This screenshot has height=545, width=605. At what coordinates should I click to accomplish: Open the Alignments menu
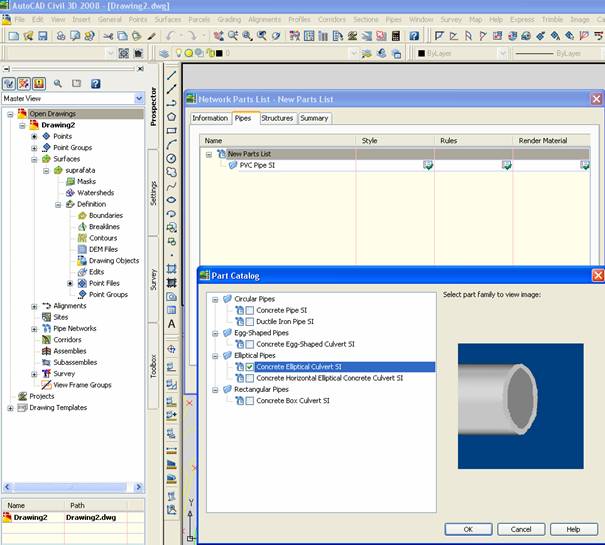264,19
